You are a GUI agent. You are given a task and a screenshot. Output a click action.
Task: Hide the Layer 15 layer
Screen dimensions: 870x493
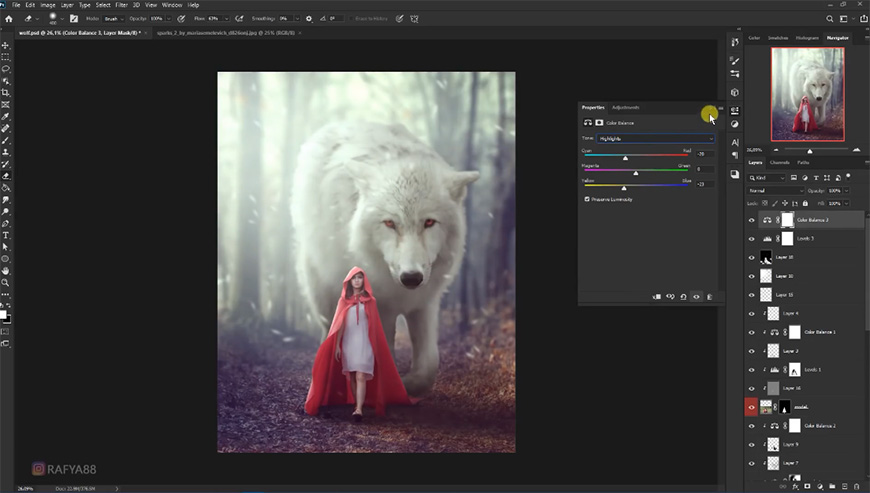752,295
